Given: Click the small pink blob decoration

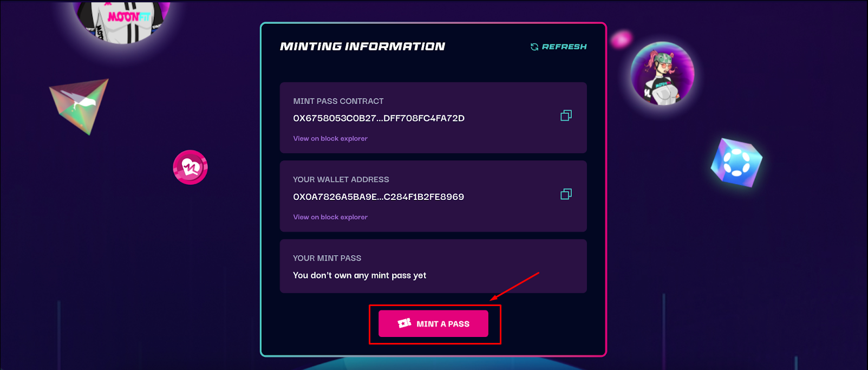Looking at the screenshot, I should (621, 39).
